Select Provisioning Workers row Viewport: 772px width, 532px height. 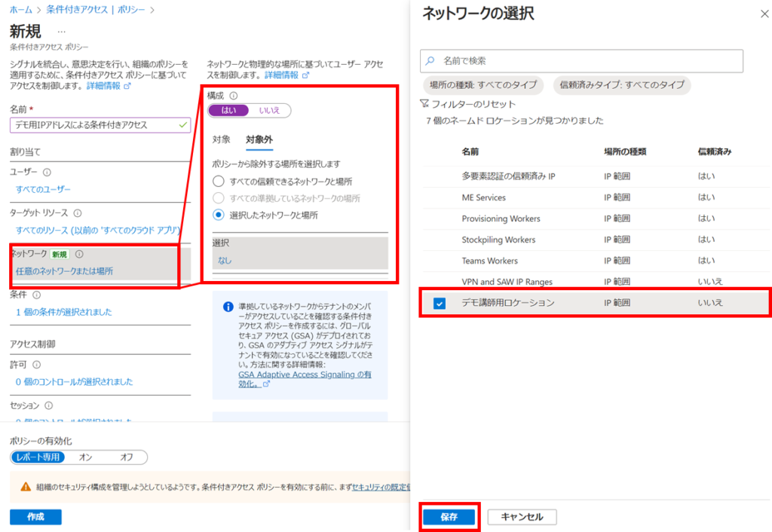click(596, 219)
